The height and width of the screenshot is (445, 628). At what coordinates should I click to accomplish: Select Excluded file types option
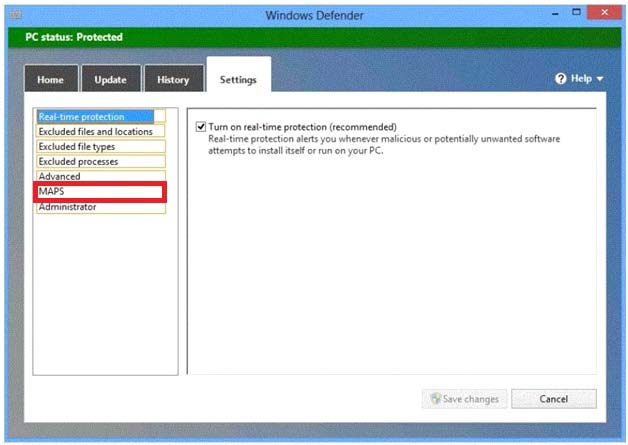tap(100, 147)
